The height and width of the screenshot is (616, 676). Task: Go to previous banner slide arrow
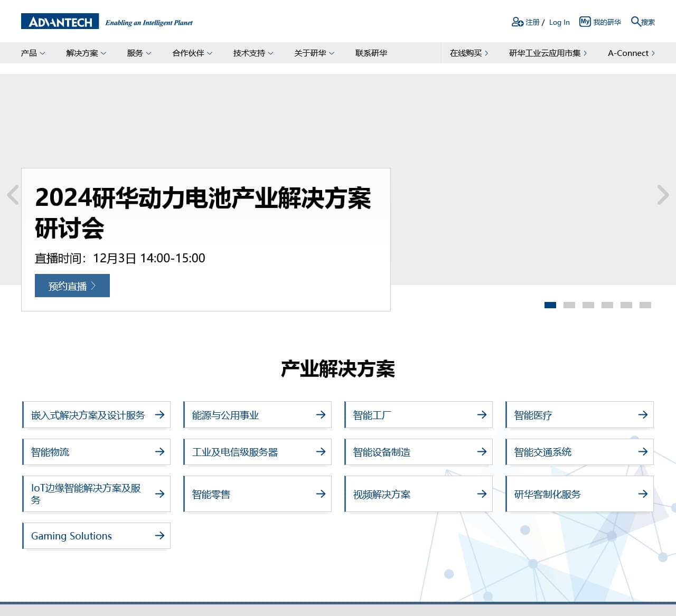[x=13, y=195]
